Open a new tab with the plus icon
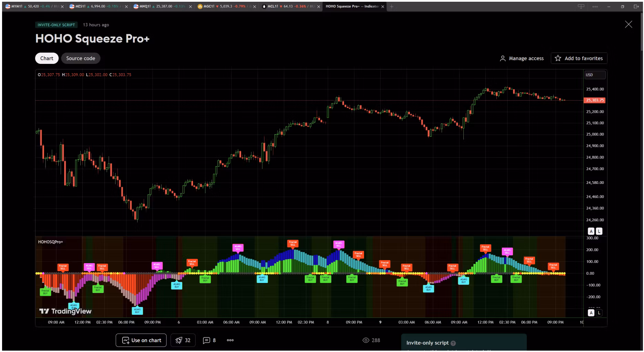This screenshot has width=644, height=352. (392, 7)
